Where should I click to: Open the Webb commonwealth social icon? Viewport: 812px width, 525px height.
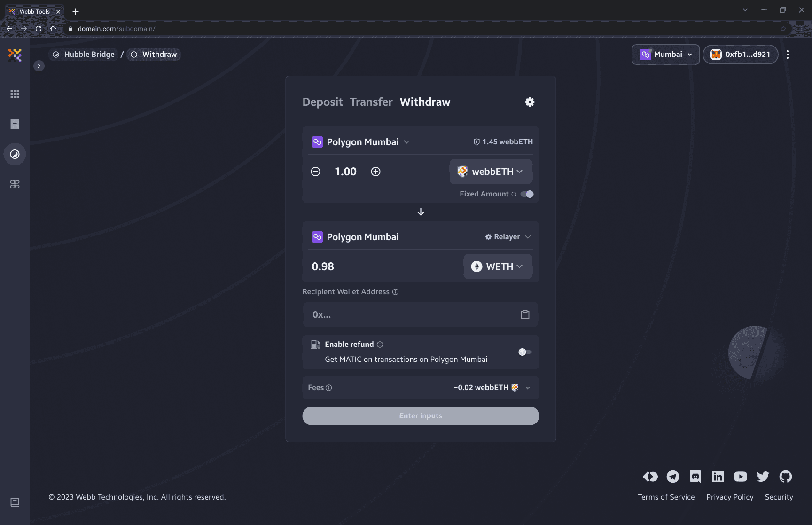tap(650, 477)
